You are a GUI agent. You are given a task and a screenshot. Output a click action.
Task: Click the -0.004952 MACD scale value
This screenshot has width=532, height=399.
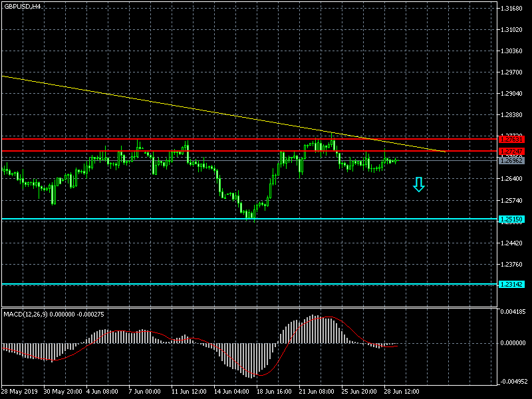coord(513,381)
